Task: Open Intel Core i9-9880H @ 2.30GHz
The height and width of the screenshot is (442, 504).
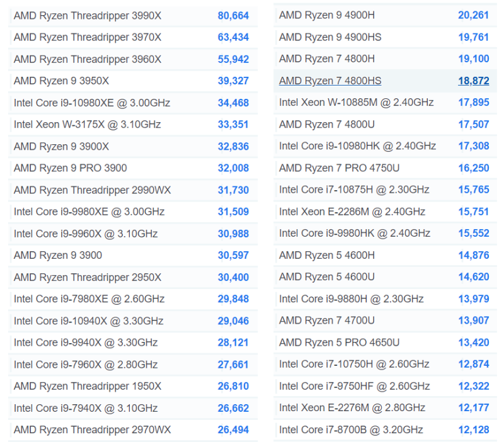Action: coord(352,299)
